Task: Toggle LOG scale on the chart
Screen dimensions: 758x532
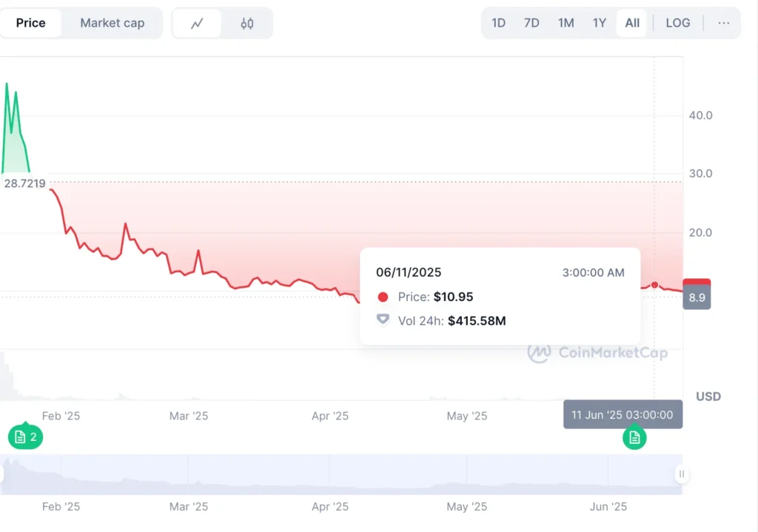Action: (x=678, y=23)
